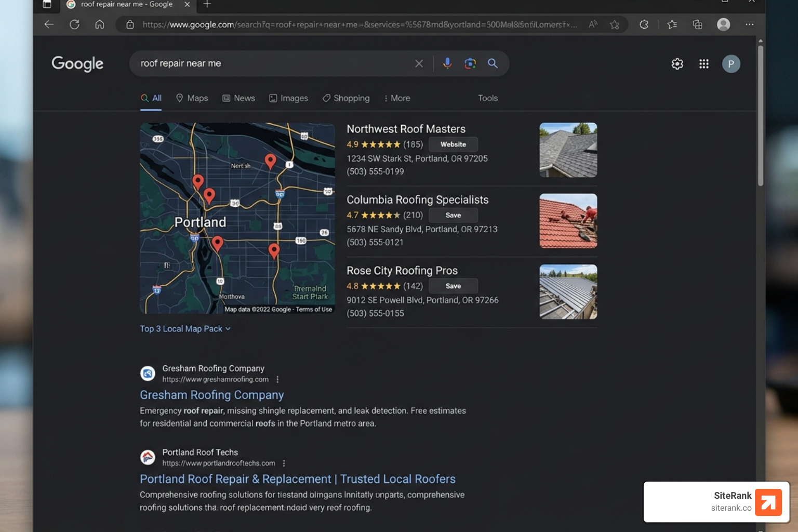Switch to Shopping tab

[x=345, y=98]
